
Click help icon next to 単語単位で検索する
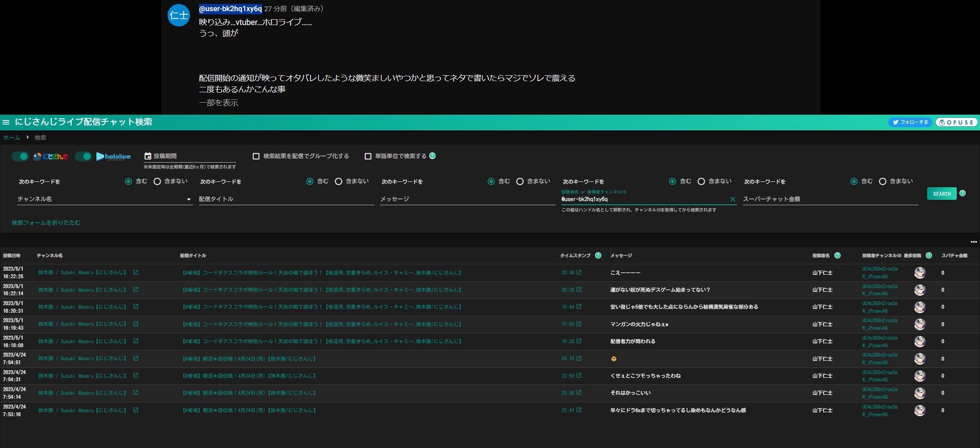click(x=432, y=156)
